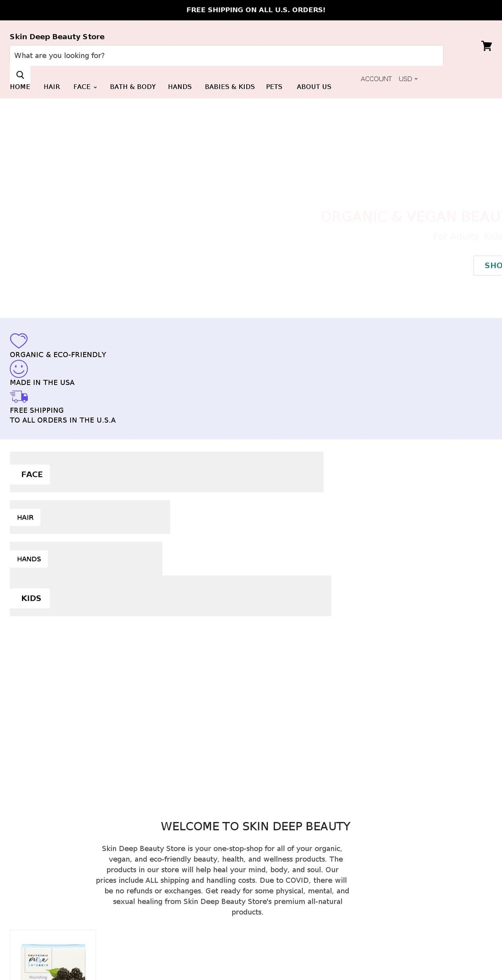The width and height of the screenshot is (502, 980).
Task: Expand the FACE dropdown menu
Action: coord(85,87)
